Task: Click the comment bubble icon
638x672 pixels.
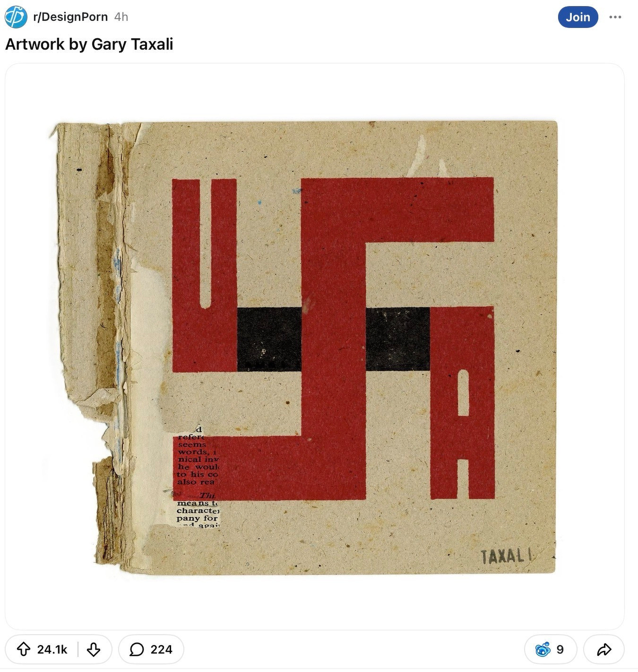Action: click(x=137, y=649)
